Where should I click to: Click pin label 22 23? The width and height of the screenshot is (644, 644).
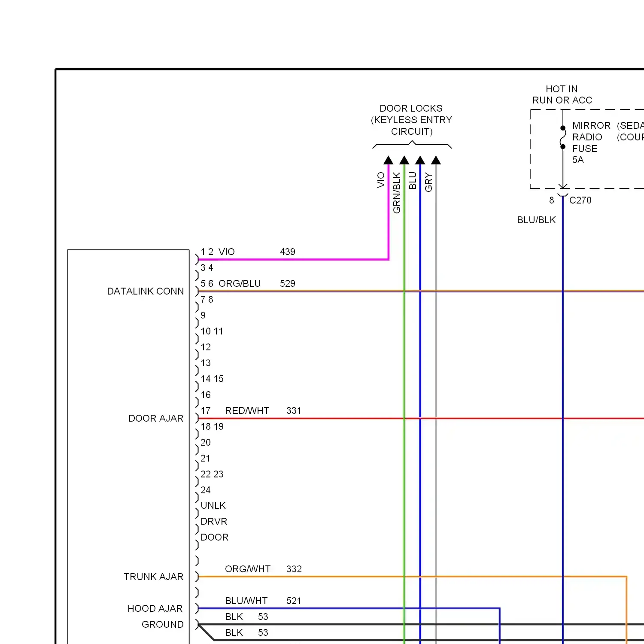pyautogui.click(x=212, y=474)
